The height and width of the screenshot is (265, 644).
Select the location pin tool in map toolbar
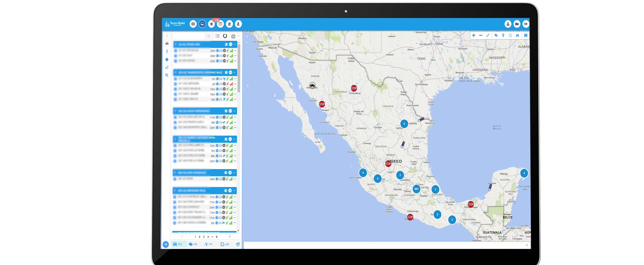(503, 35)
